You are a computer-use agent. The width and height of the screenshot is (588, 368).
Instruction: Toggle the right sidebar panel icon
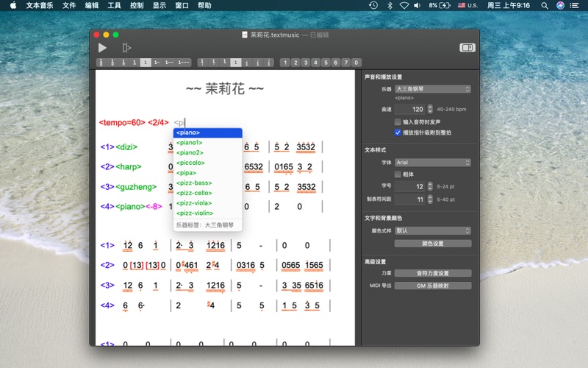pyautogui.click(x=467, y=48)
